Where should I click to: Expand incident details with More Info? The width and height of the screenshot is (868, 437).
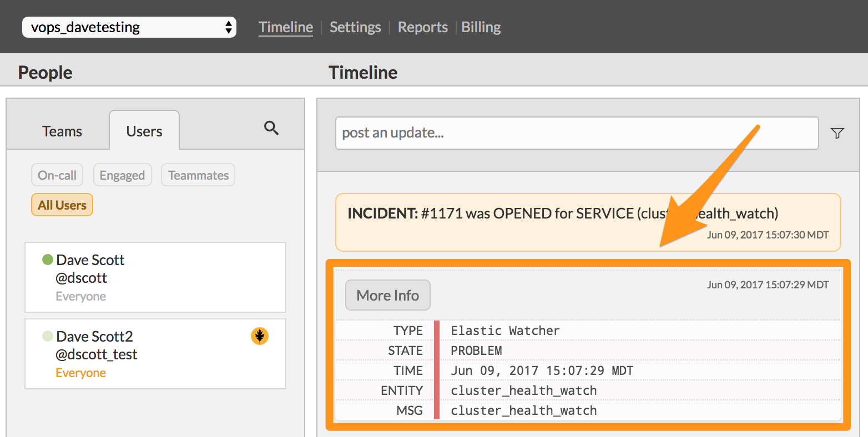click(387, 295)
